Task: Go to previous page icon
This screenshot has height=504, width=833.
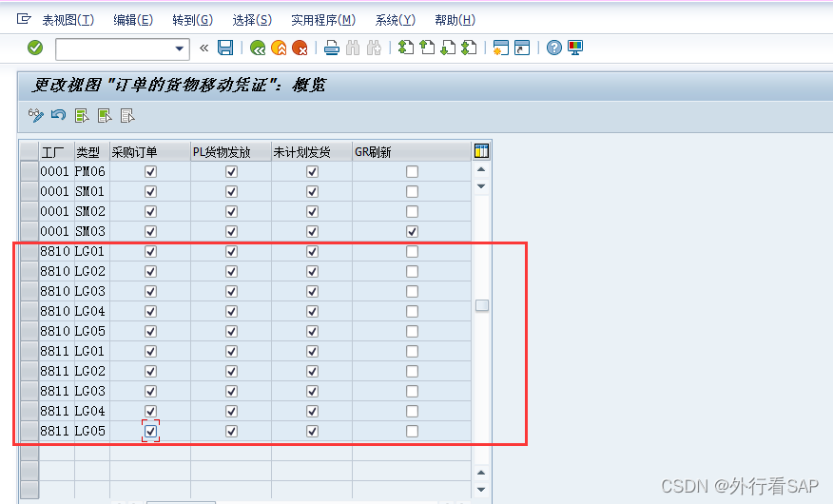Action: (x=427, y=48)
